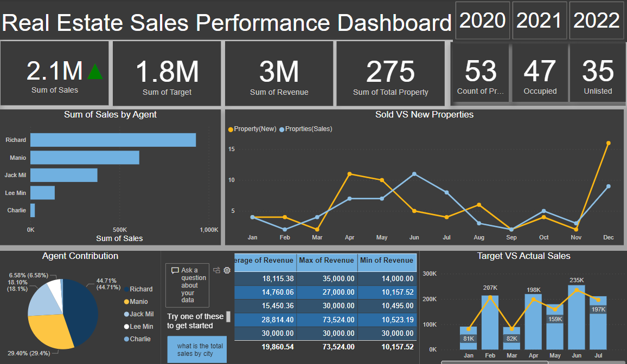Click the suggested question about sales by city
The width and height of the screenshot is (627, 364).
[196, 349]
